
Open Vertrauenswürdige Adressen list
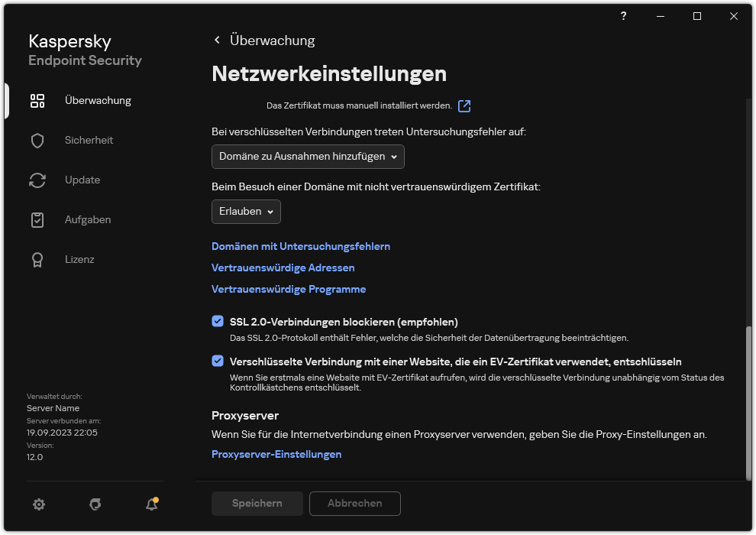[283, 267]
